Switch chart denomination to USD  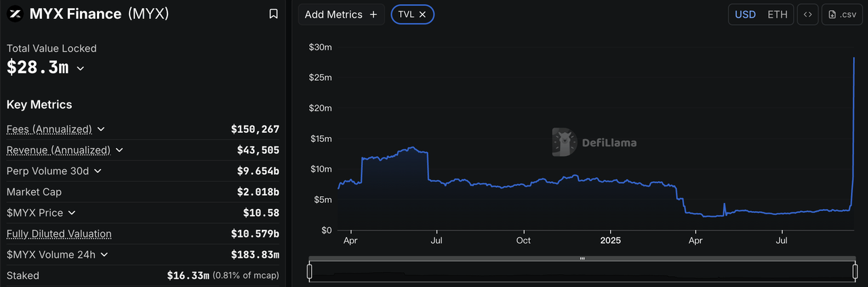[x=745, y=14]
